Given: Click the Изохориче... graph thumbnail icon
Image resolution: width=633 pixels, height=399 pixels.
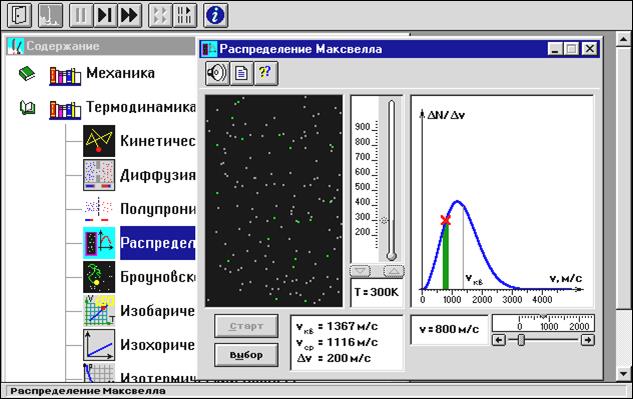Looking at the screenshot, I should (99, 345).
